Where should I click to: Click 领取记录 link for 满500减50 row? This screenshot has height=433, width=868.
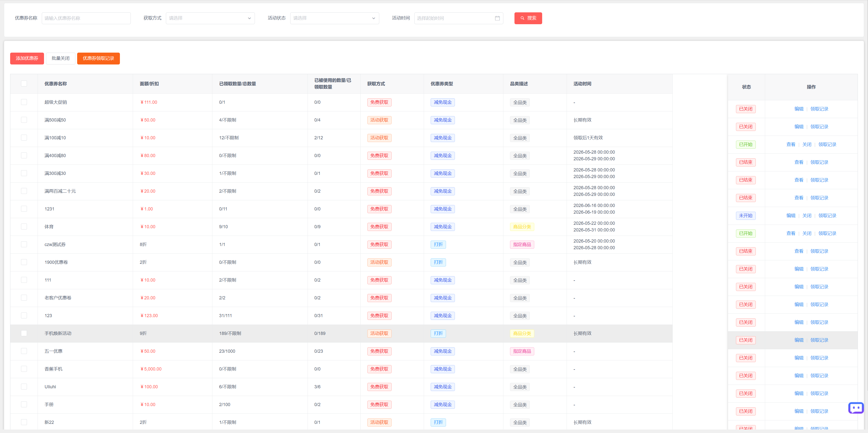tap(819, 127)
